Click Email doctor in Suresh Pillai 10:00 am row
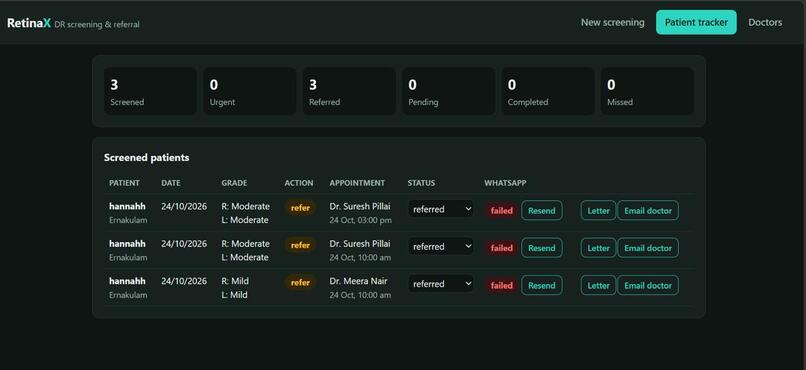This screenshot has width=806, height=370. [648, 248]
